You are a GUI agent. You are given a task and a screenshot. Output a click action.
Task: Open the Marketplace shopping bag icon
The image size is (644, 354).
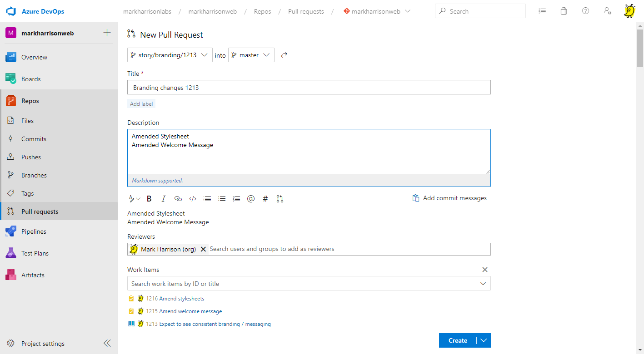pyautogui.click(x=564, y=11)
